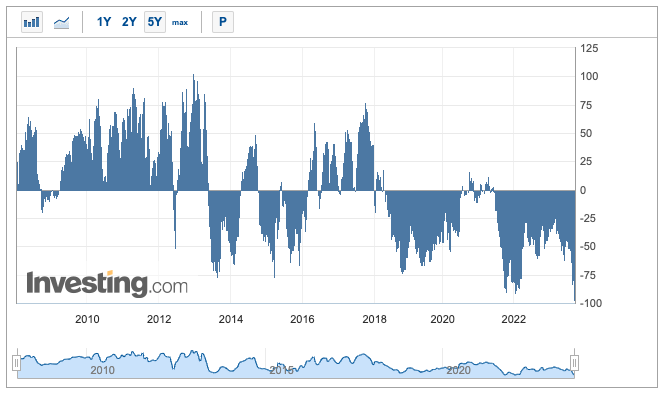Image resolution: width=664 pixels, height=394 pixels.
Task: Click the 2014 x-axis year label
Action: [x=231, y=319]
